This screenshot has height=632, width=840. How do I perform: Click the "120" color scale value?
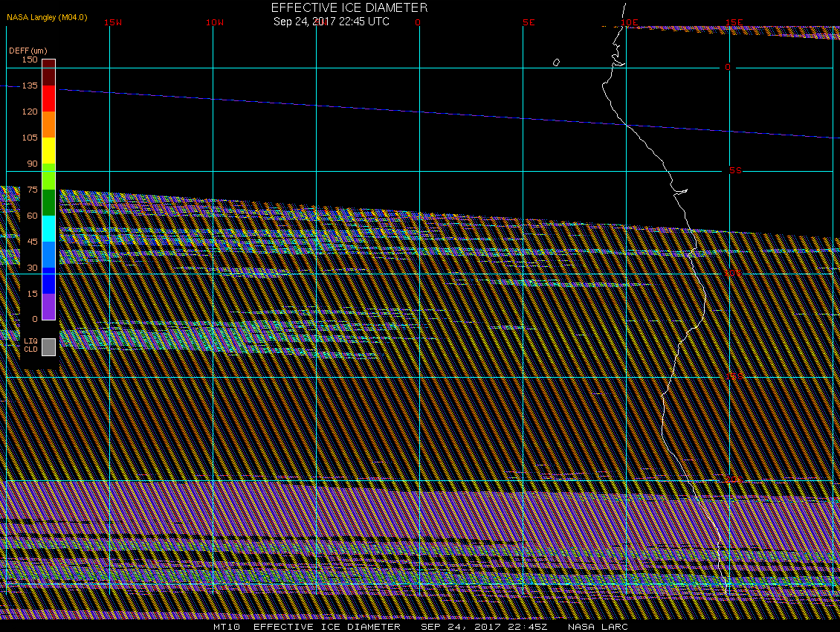[30, 112]
